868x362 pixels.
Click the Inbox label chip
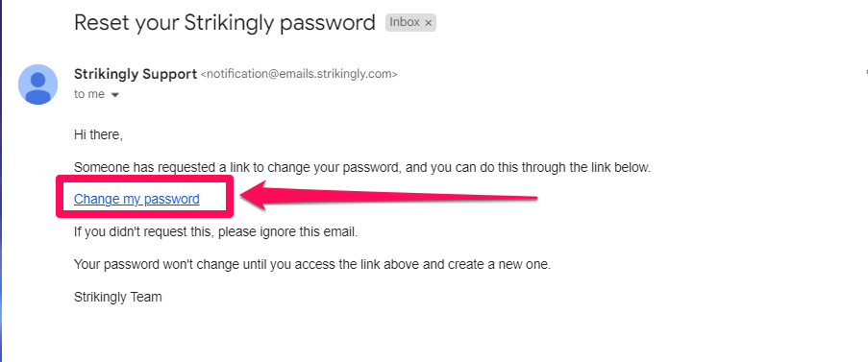click(410, 23)
